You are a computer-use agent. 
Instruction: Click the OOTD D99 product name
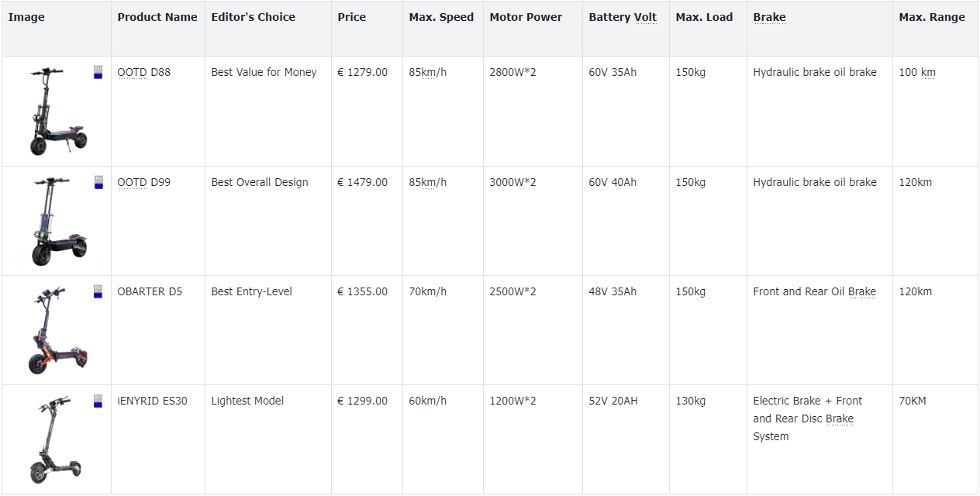coord(143,182)
